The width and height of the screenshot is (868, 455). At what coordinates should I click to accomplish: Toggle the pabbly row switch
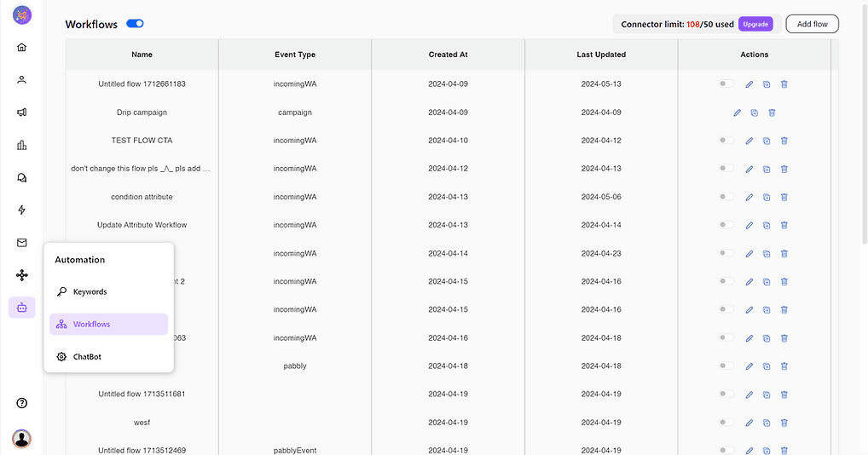click(x=726, y=366)
